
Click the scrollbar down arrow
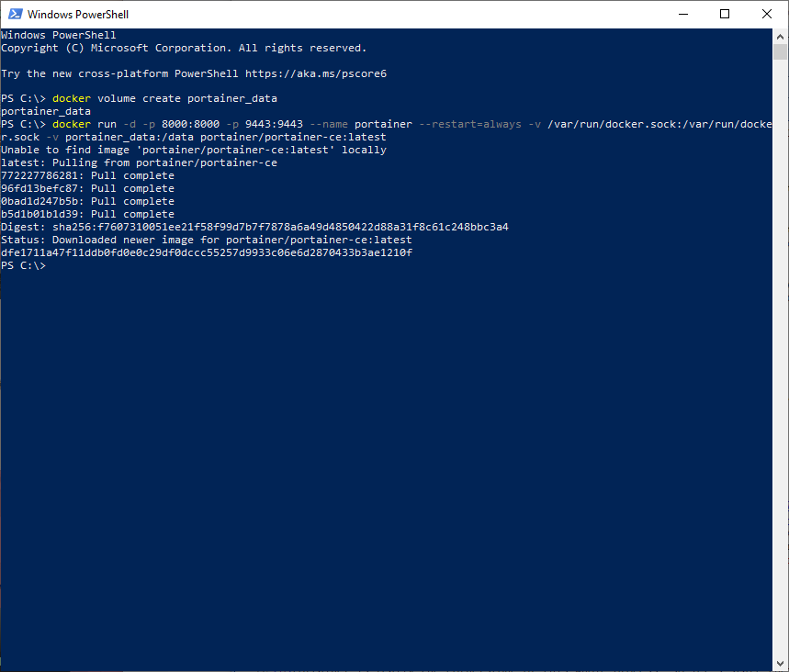780,664
